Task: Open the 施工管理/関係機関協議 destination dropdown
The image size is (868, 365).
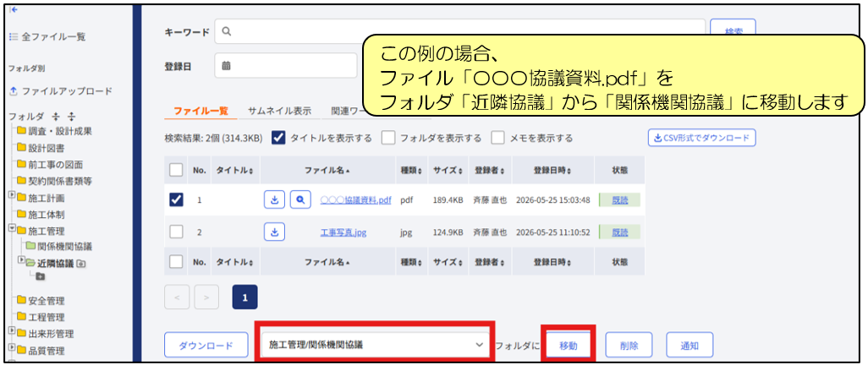Action: point(376,345)
